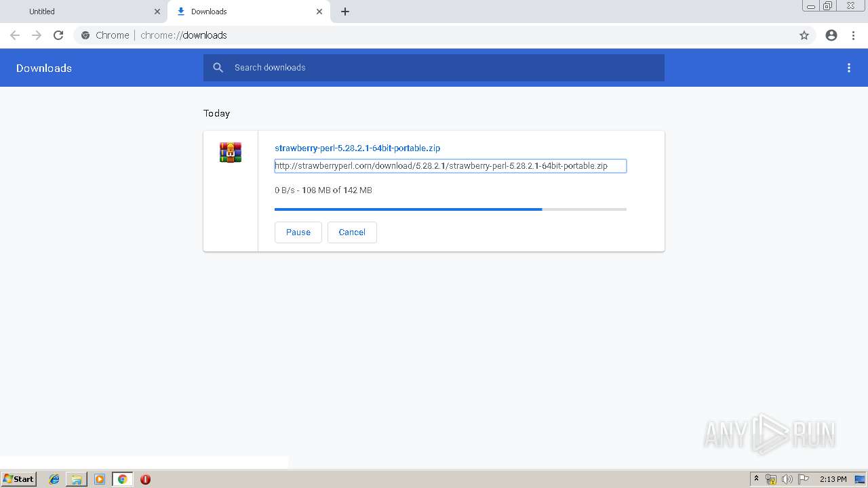The image size is (868, 488).
Task: Minimize the Chrome window
Action: [x=811, y=6]
